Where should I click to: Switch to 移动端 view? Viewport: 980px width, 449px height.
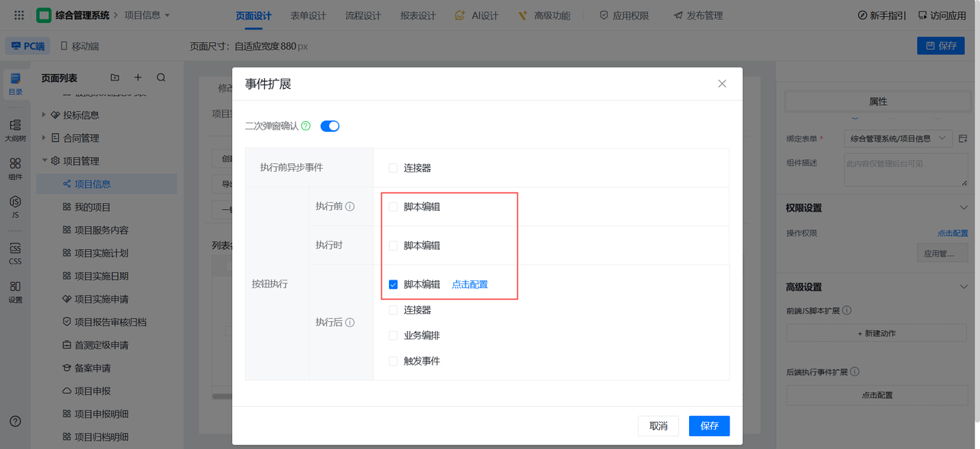pyautogui.click(x=80, y=46)
